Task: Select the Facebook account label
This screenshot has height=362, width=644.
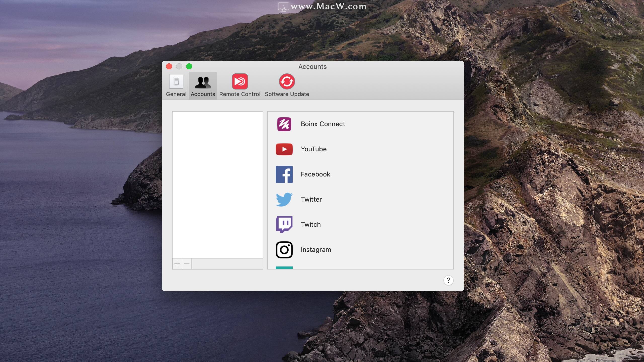Action: 315,174
